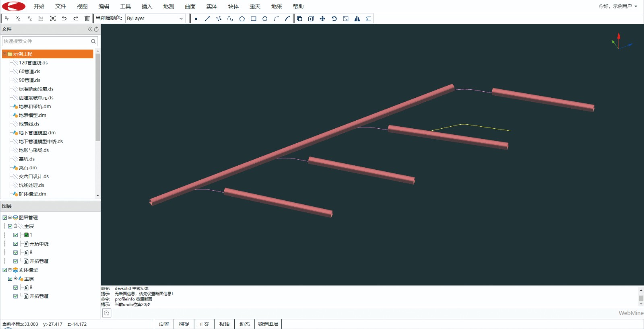The width and height of the screenshot is (644, 329).
Task: Select the point drawing tool
Action: (196, 19)
